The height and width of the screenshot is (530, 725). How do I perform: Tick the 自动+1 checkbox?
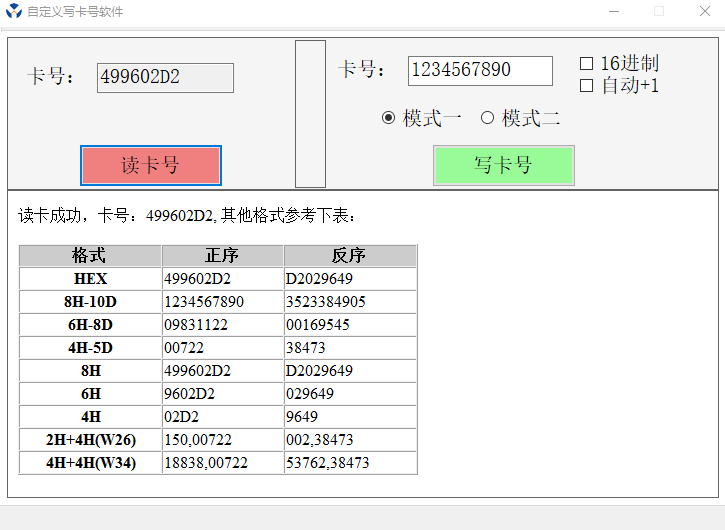587,86
